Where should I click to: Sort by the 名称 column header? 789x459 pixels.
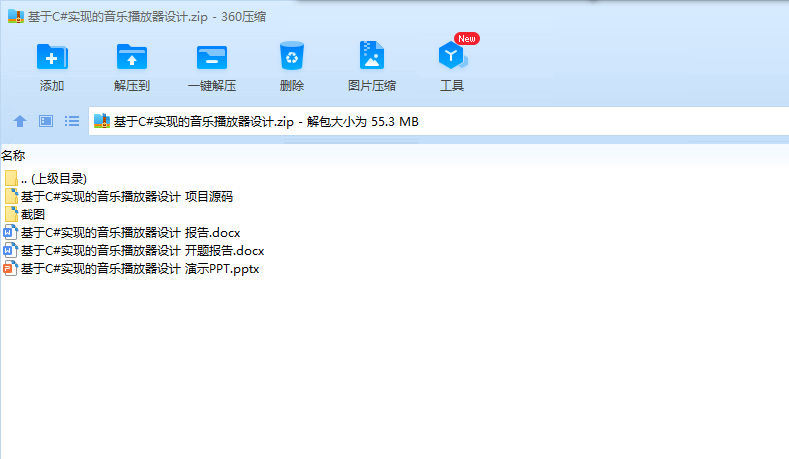tap(13, 156)
